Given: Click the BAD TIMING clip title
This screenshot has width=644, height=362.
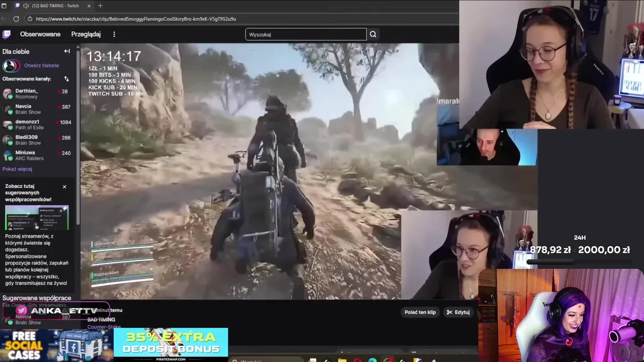Looking at the screenshot, I should 101,320.
